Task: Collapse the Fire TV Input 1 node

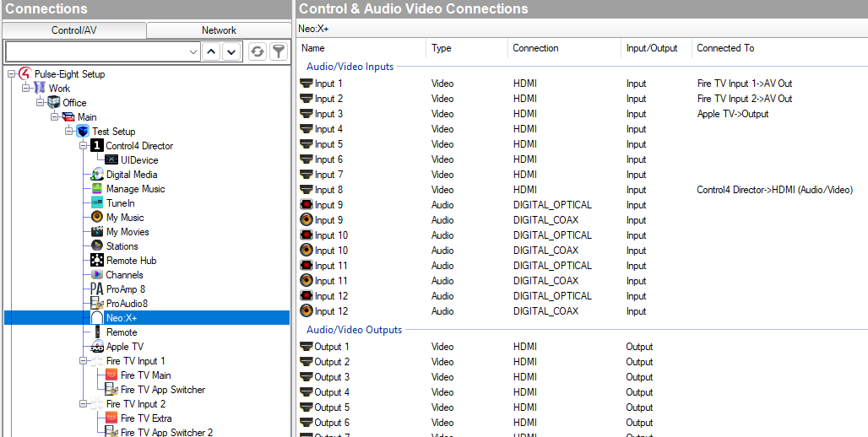Action: tap(83, 361)
